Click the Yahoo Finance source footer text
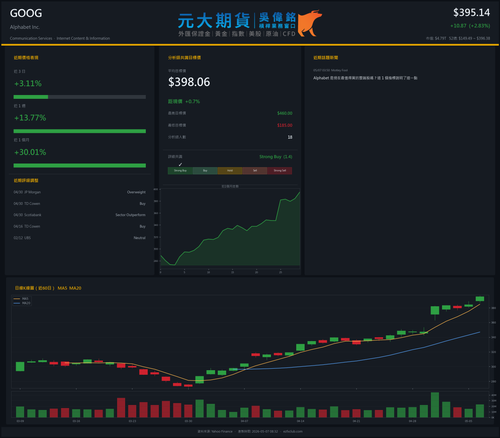 pyautogui.click(x=215, y=431)
